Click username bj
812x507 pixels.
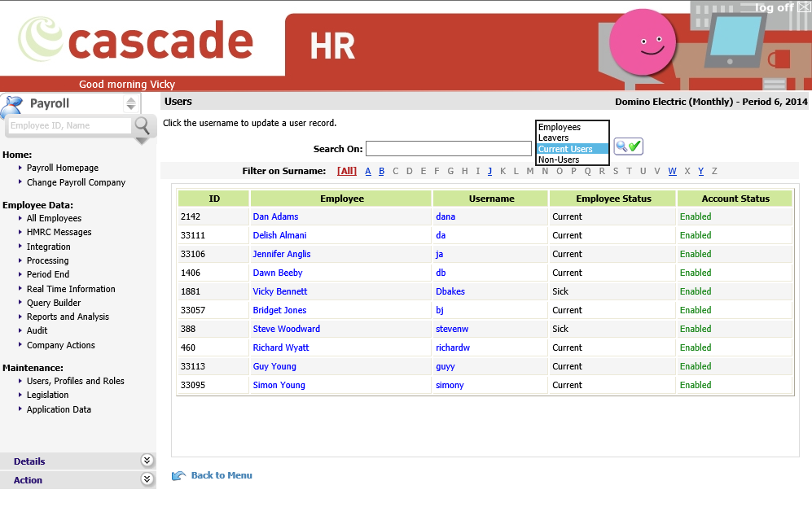440,310
